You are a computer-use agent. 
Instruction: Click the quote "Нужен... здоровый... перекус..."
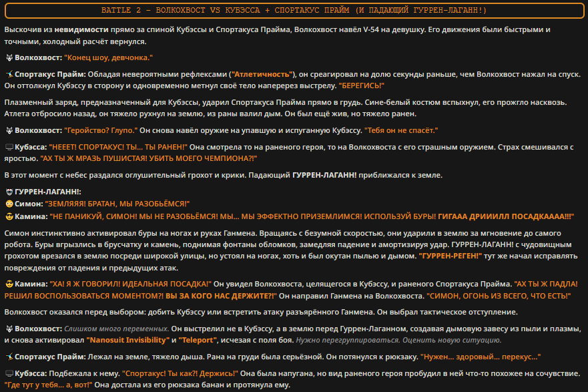(x=481, y=357)
